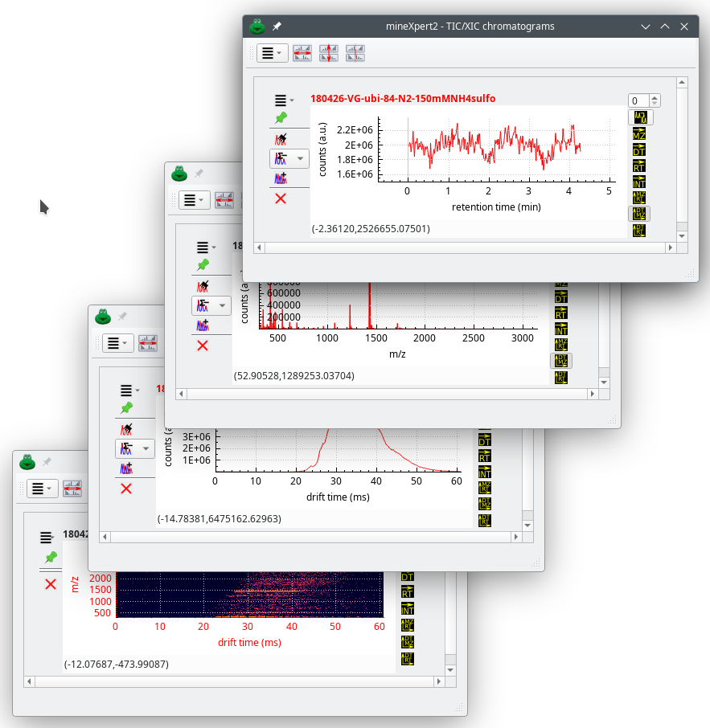Viewport: 710px width, 728px height.
Task: Open the plot menu above the chromatogram pushpin
Action: 284,100
